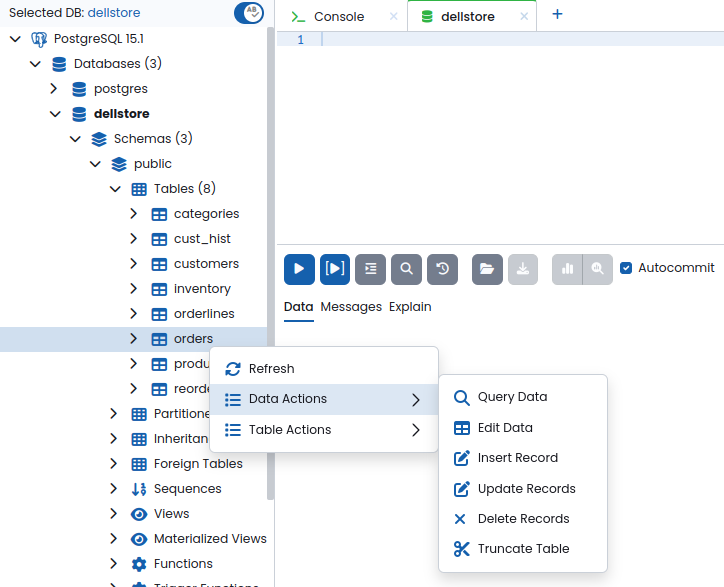This screenshot has width=724, height=587.
Task: Click the Schemas layers icon
Action: pyautogui.click(x=99, y=139)
